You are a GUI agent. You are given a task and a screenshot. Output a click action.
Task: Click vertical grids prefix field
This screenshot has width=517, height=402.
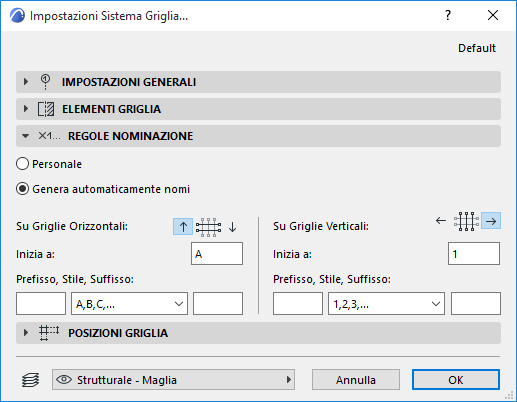tap(298, 304)
